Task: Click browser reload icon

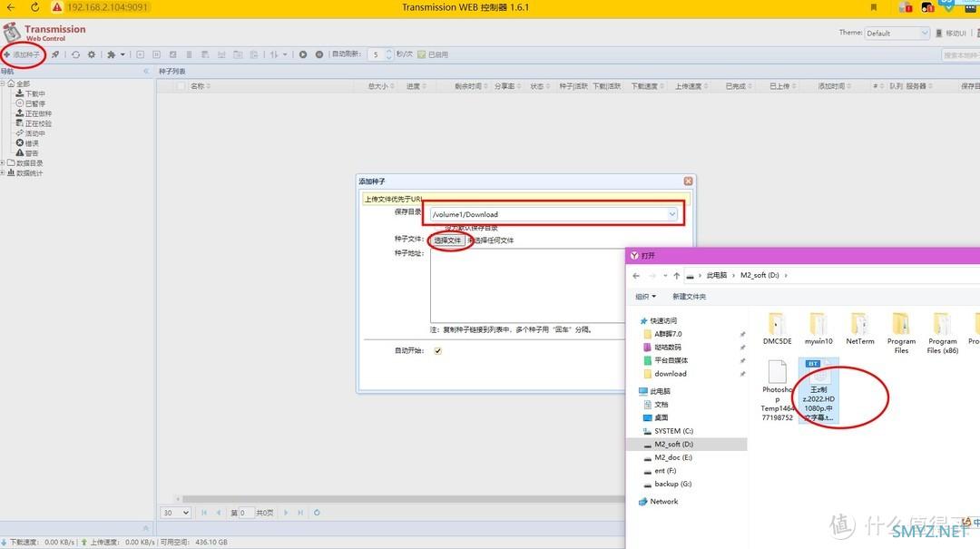Action: pos(34,7)
